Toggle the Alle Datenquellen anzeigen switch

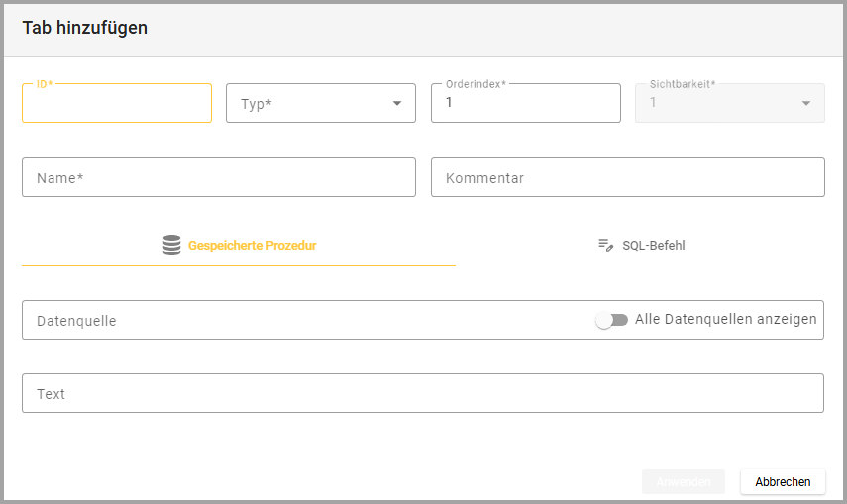(611, 320)
